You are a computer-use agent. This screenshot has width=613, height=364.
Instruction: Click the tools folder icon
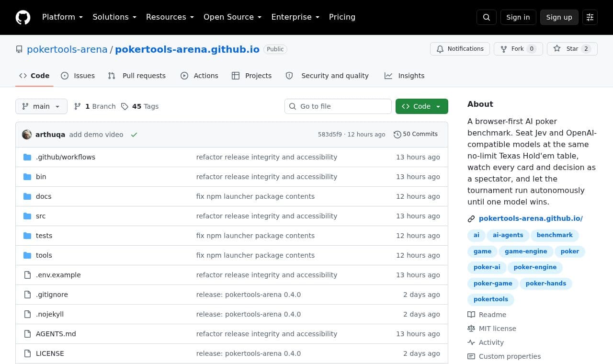point(27,255)
